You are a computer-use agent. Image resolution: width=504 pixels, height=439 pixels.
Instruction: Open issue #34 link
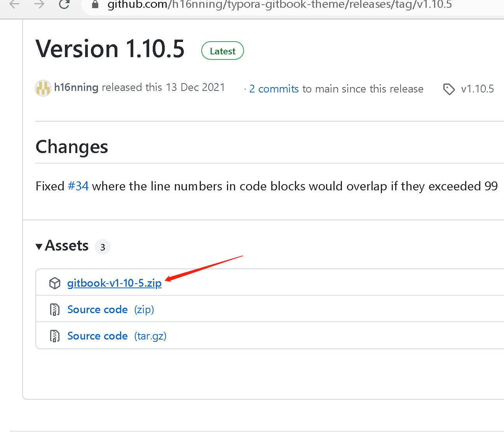pyautogui.click(x=78, y=186)
